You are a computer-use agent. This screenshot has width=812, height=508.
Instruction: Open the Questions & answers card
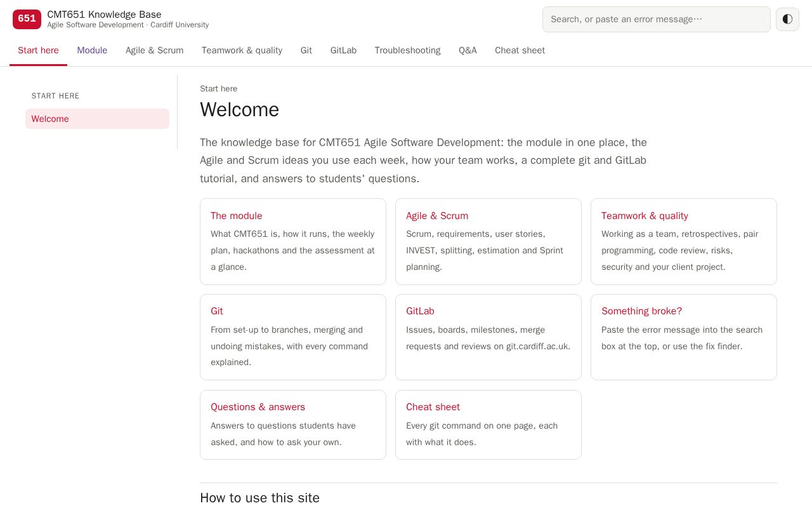(293, 425)
